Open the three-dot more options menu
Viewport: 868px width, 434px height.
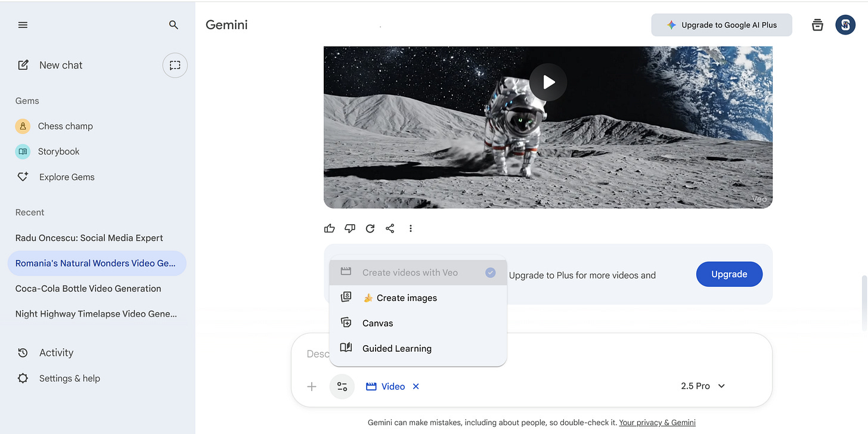click(410, 228)
